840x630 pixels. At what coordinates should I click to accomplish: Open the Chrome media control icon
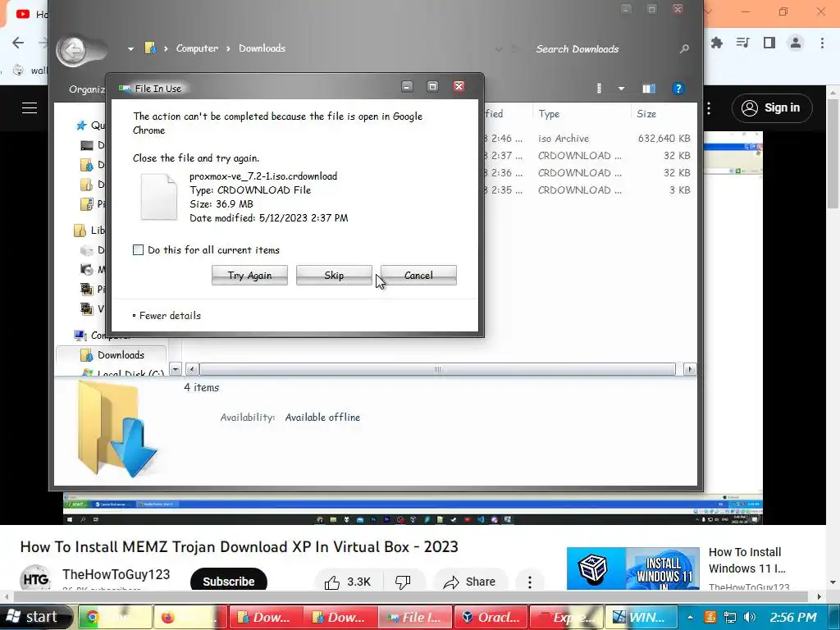(x=742, y=43)
